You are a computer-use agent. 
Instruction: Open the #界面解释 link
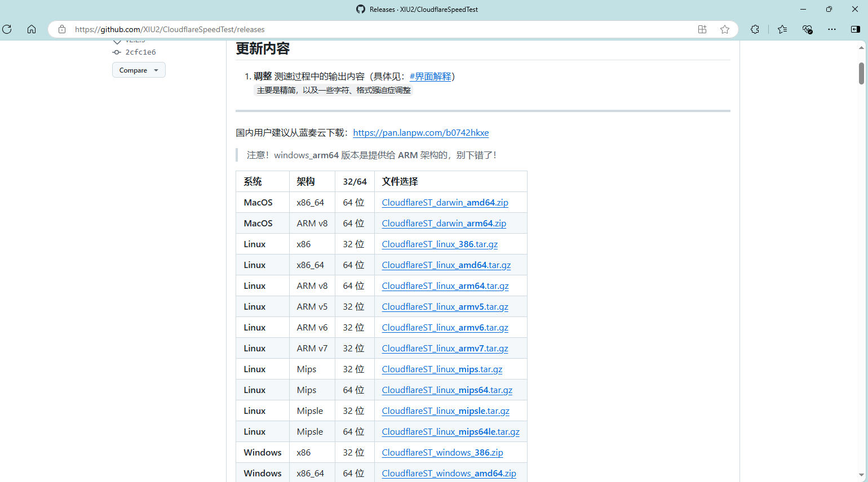[430, 76]
